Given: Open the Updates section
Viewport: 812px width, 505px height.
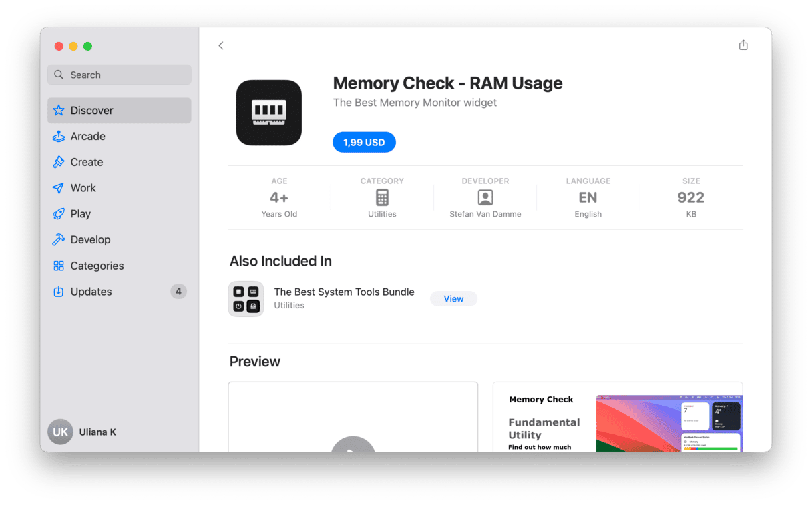Looking at the screenshot, I should (120, 292).
